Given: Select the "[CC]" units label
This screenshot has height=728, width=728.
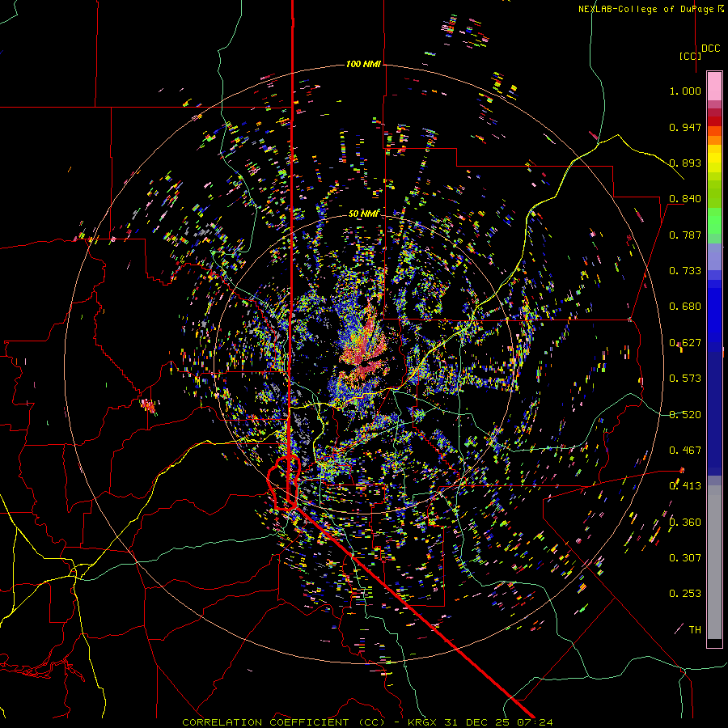Looking at the screenshot, I should click(691, 56).
